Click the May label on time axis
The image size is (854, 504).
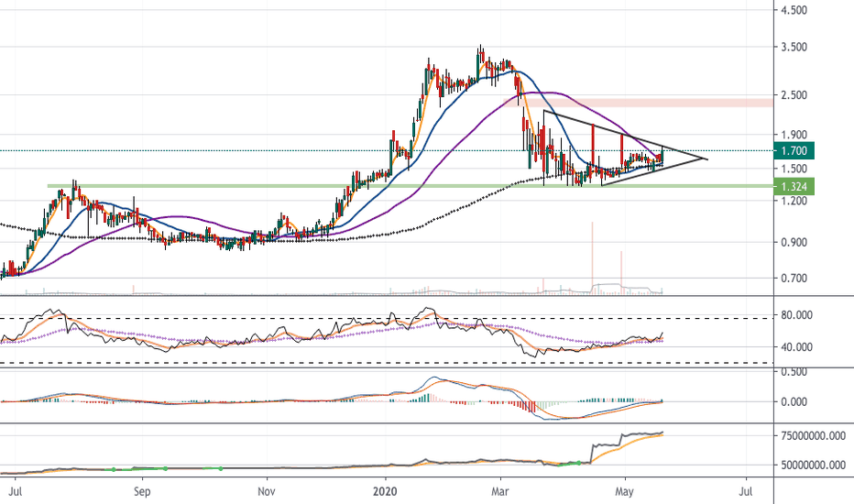click(x=624, y=492)
